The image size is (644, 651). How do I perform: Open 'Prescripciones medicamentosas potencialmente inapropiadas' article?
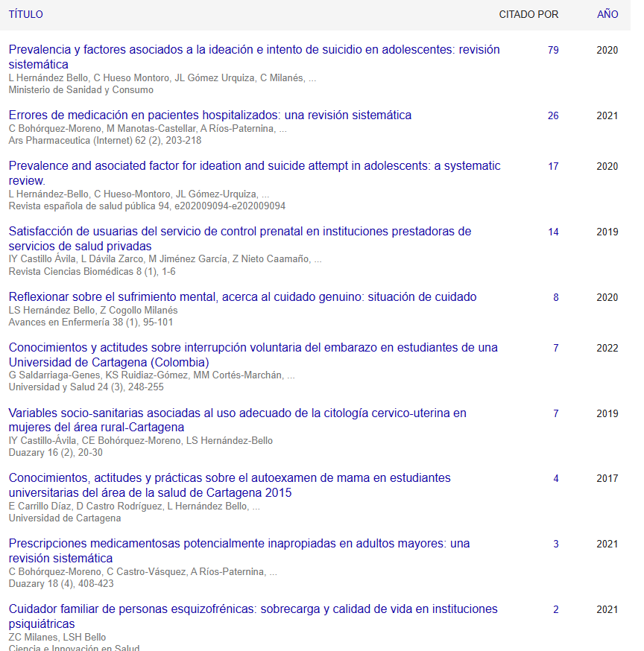239,544
